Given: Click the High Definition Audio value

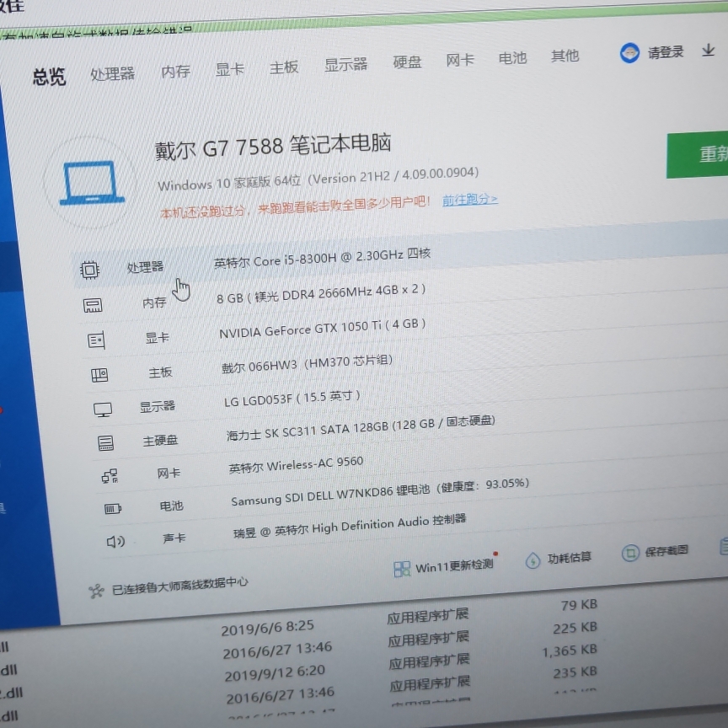Looking at the screenshot, I should [350, 527].
